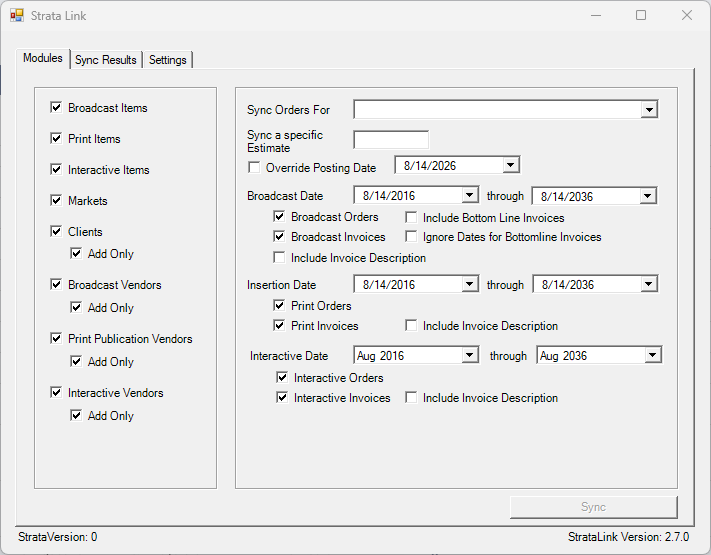
Task: Disable Print Publication Vendors module
Action: pos(56,338)
